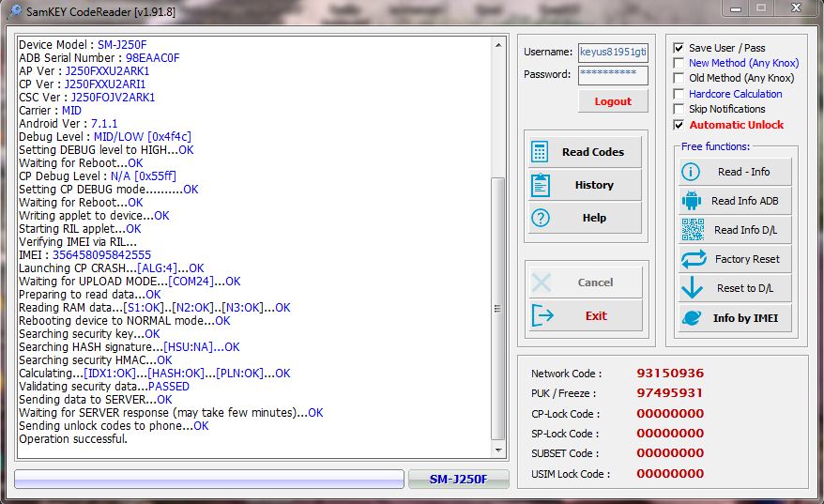Screen dimensions: 824x504
Task: Open the History button label
Action: [594, 185]
